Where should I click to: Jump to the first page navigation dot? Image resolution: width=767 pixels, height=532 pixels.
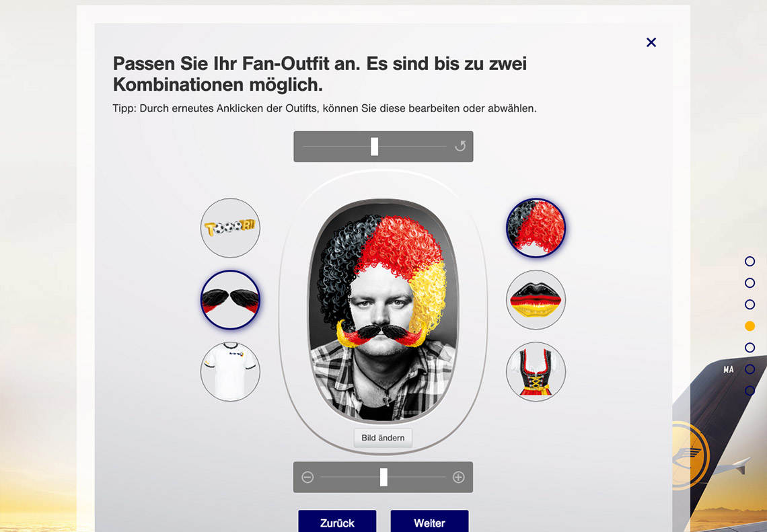pos(750,261)
